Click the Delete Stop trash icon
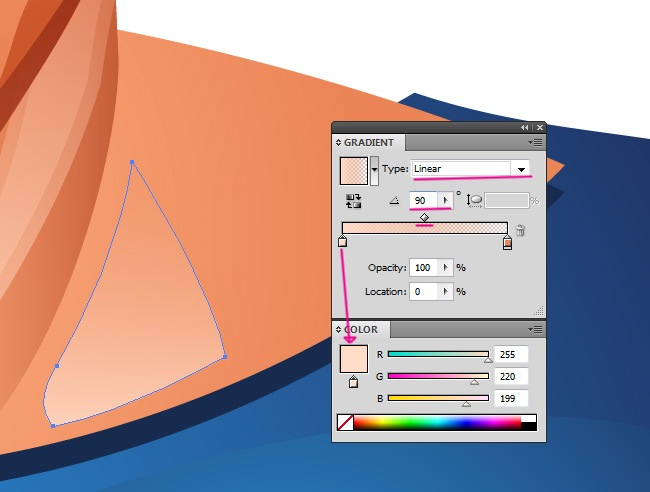The image size is (650, 492). (x=520, y=230)
